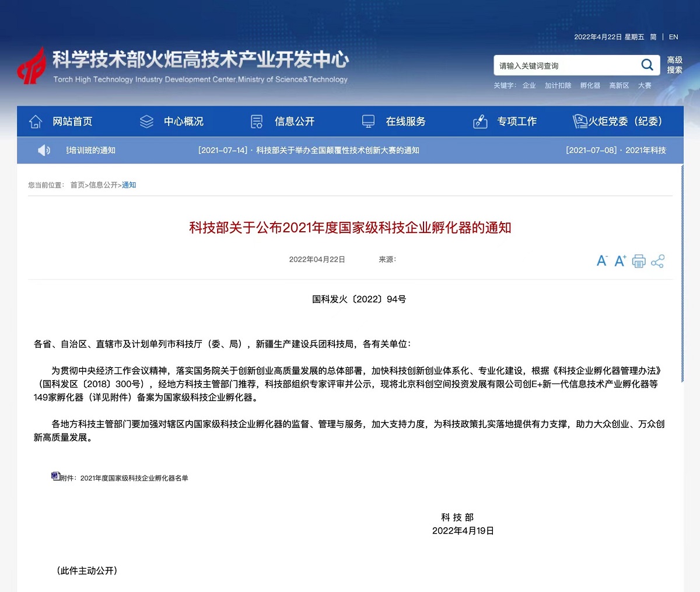Click the book icon beside 火炬党委
This screenshot has height=592, width=700.
pyautogui.click(x=580, y=121)
